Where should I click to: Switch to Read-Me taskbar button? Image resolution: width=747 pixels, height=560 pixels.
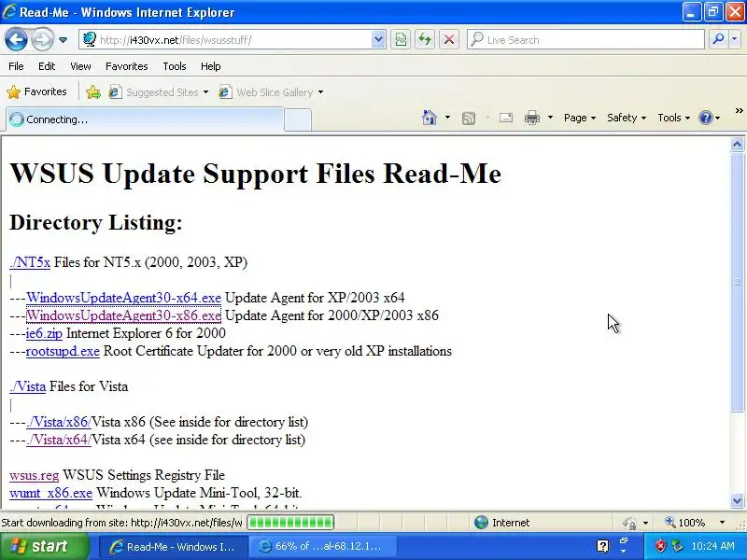(174, 547)
